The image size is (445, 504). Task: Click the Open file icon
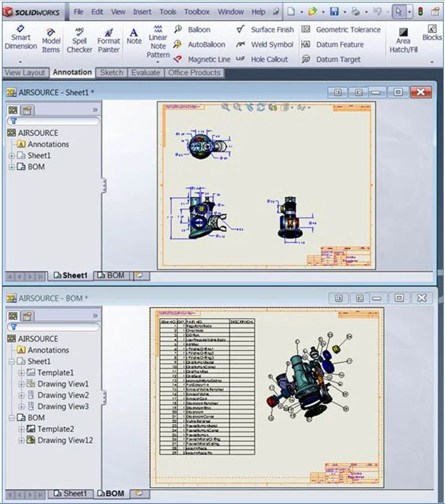(312, 11)
